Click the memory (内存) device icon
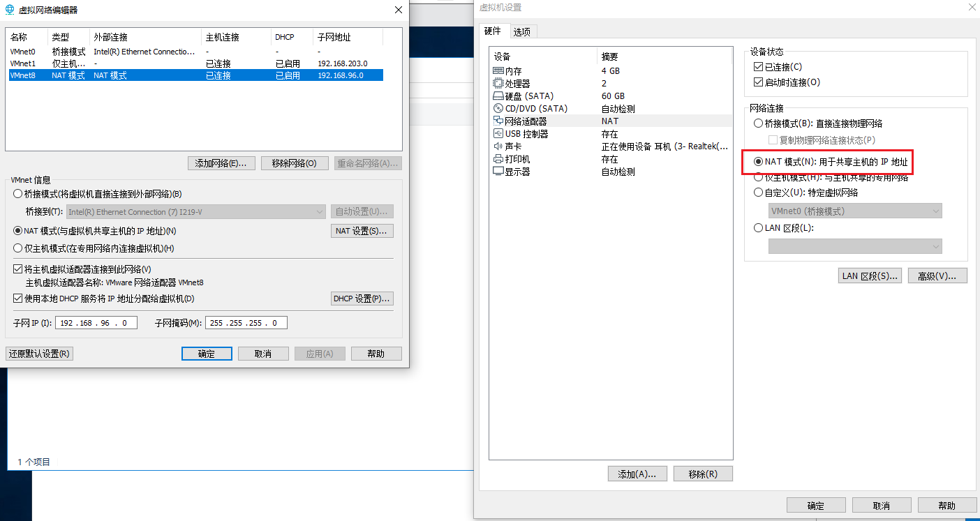 click(x=498, y=71)
